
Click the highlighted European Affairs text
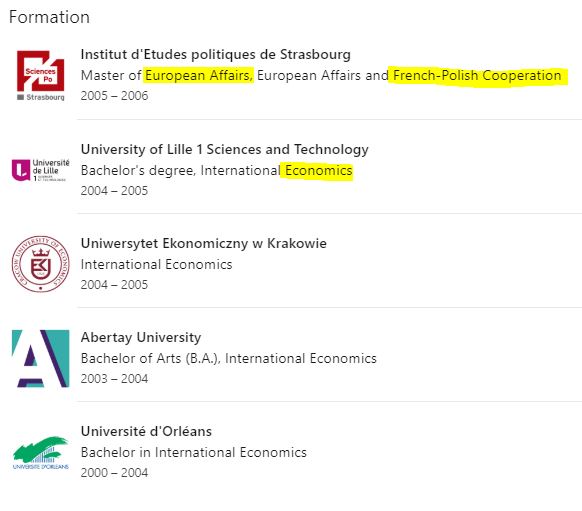199,76
